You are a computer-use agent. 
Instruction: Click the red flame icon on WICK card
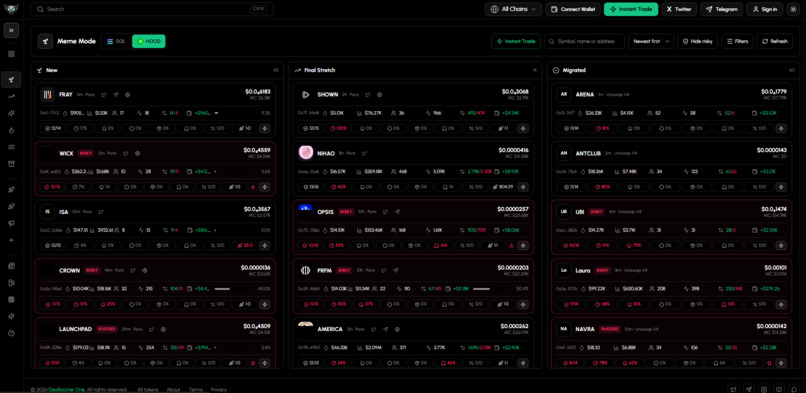point(252,187)
